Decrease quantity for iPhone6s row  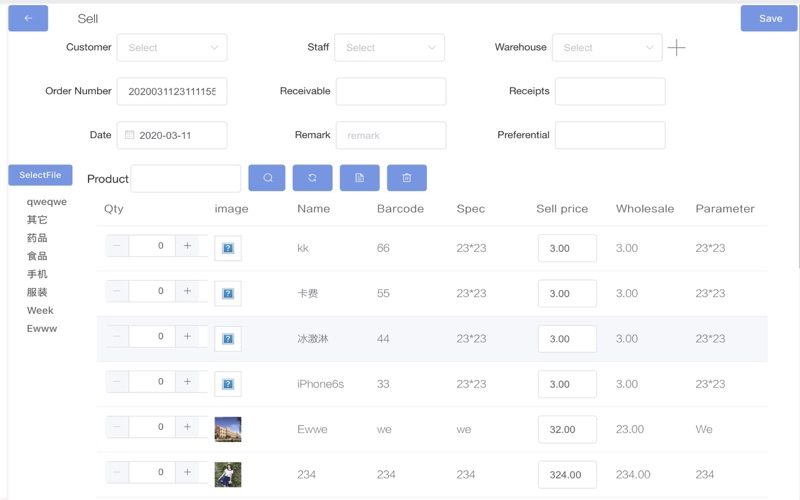tap(117, 382)
